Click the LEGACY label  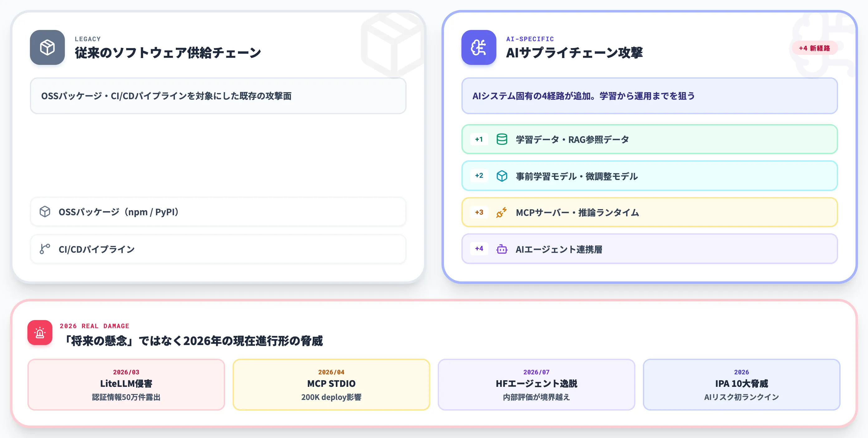(x=88, y=39)
